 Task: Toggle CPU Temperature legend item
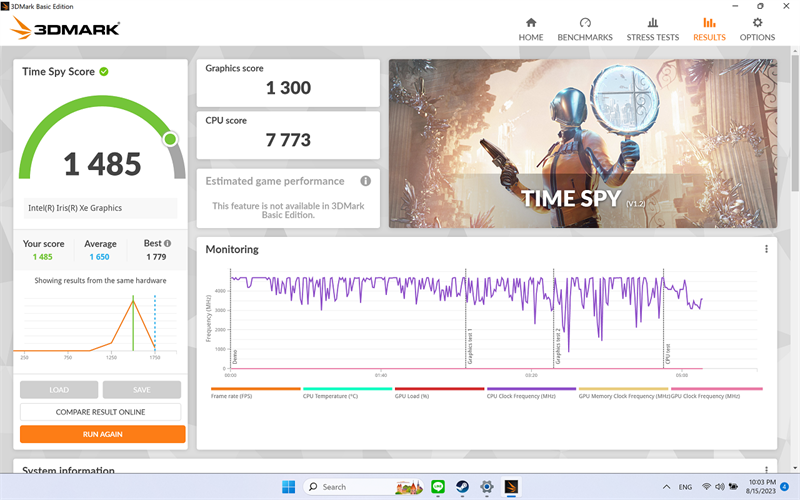pyautogui.click(x=347, y=392)
